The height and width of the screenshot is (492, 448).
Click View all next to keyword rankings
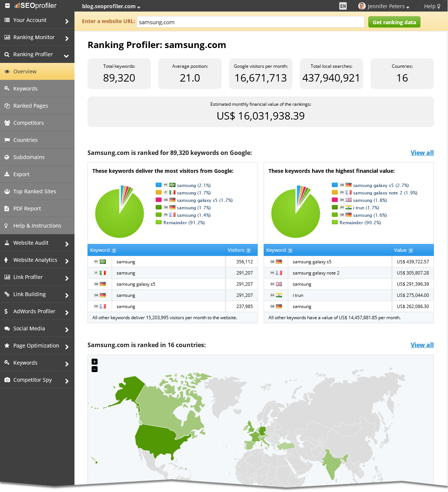click(x=422, y=153)
